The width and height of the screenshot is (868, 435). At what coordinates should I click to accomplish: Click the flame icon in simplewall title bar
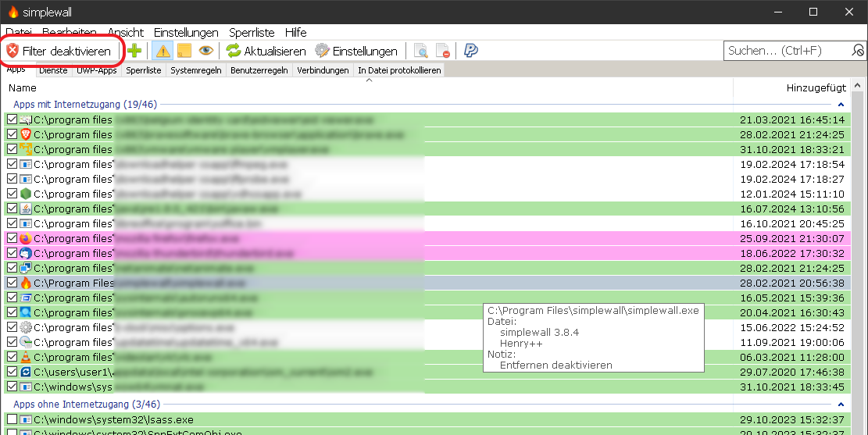tap(13, 12)
